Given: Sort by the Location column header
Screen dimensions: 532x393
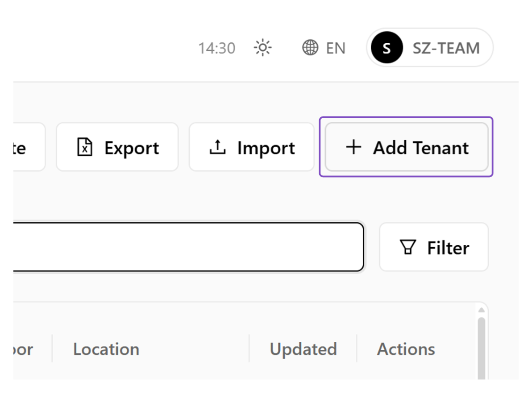Looking at the screenshot, I should (106, 349).
